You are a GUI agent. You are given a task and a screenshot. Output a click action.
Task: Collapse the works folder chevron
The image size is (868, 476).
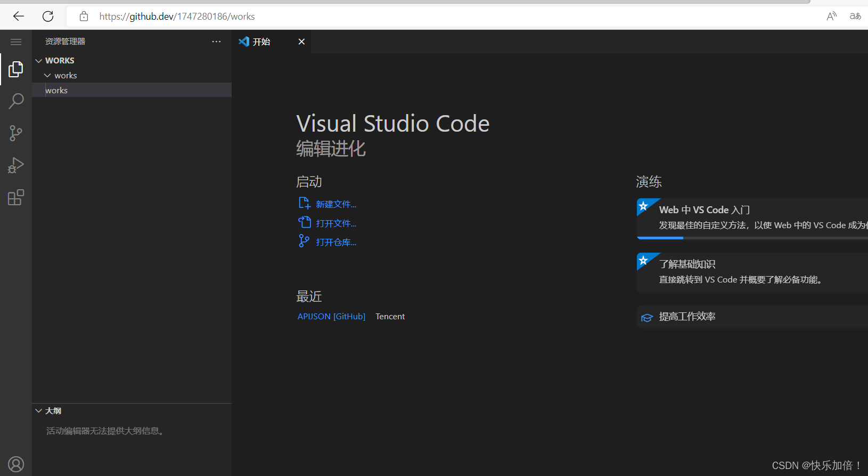coord(47,76)
